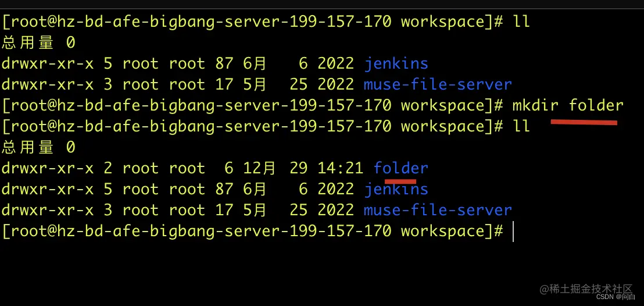The image size is (644, 306).
Task: Click the terminal cursor at last prompt
Action: tap(513, 232)
